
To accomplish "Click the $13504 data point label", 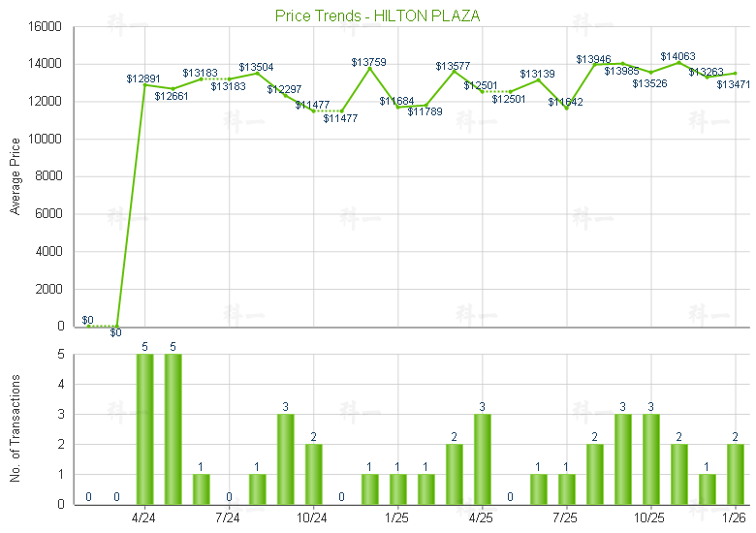I will pyautogui.click(x=257, y=67).
